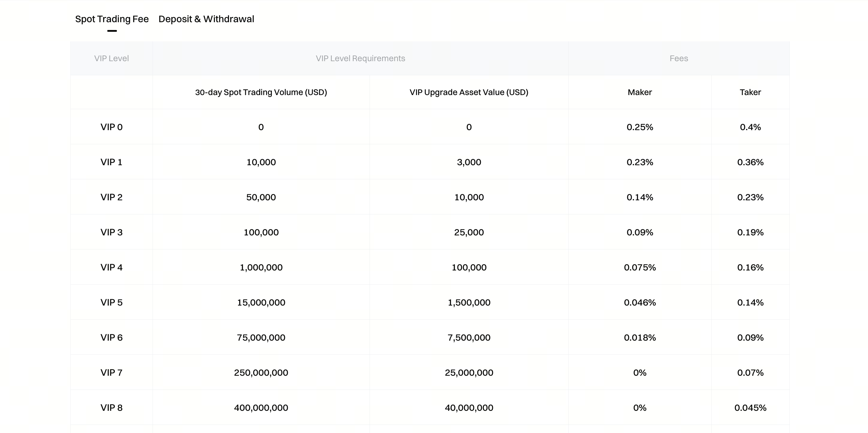Click the Fees column group header
Viewport: 868px width, 433px height.
click(x=679, y=58)
